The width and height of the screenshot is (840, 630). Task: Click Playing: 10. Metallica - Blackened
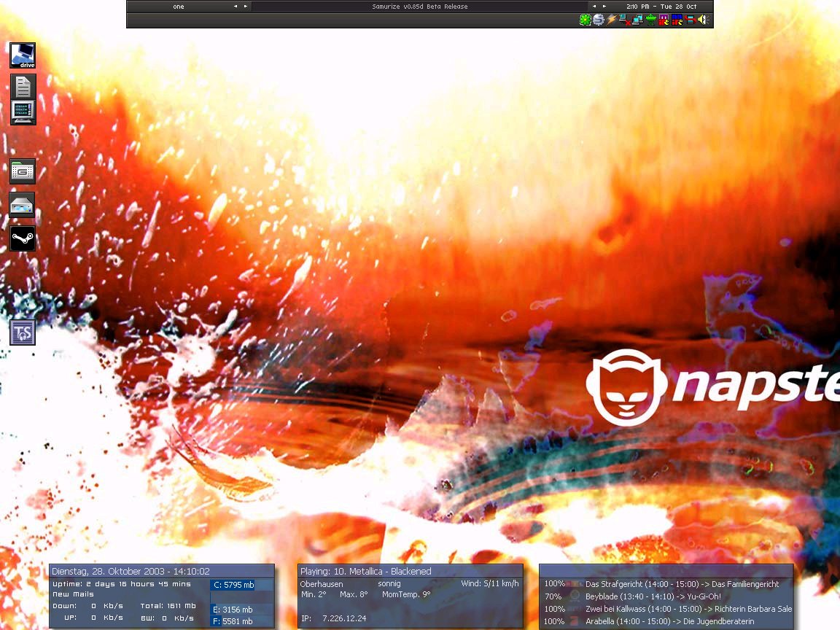coord(366,571)
